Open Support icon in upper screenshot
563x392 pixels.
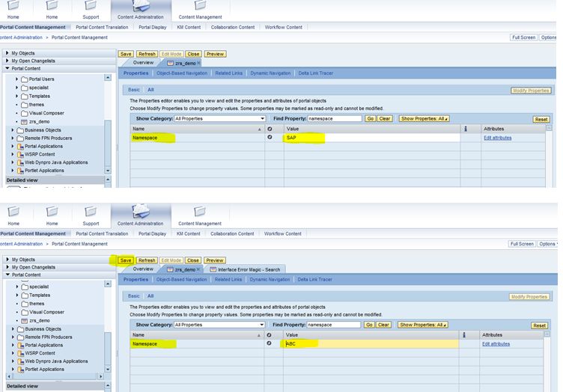(x=91, y=5)
